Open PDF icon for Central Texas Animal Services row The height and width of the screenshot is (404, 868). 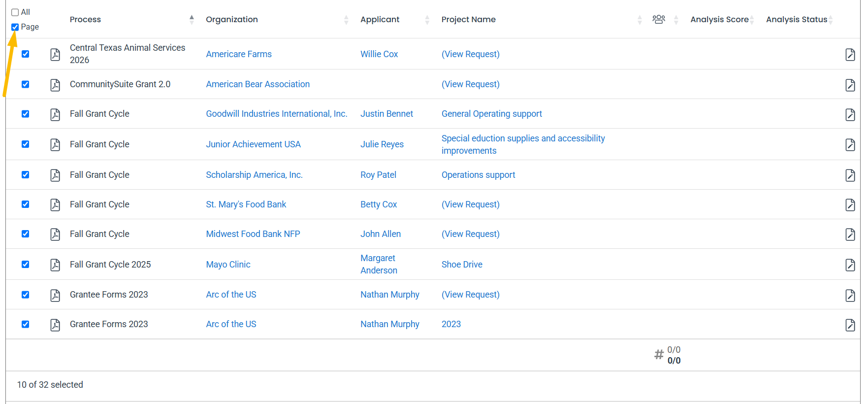click(55, 54)
